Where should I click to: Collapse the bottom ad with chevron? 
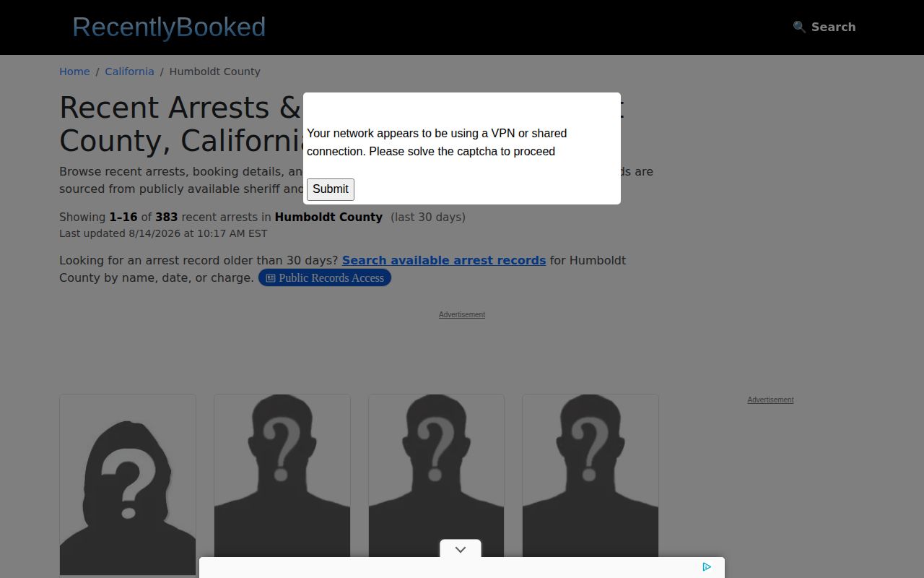[461, 549]
